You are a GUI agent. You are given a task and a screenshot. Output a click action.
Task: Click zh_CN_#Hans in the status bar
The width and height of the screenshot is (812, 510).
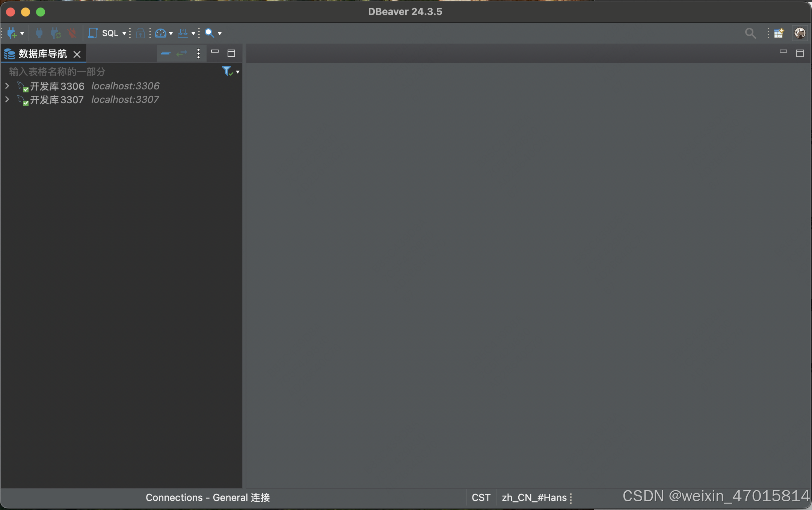click(x=533, y=497)
